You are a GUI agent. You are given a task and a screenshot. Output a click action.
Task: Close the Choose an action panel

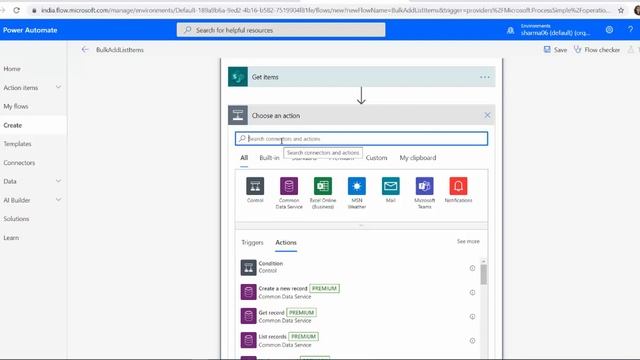coord(487,115)
